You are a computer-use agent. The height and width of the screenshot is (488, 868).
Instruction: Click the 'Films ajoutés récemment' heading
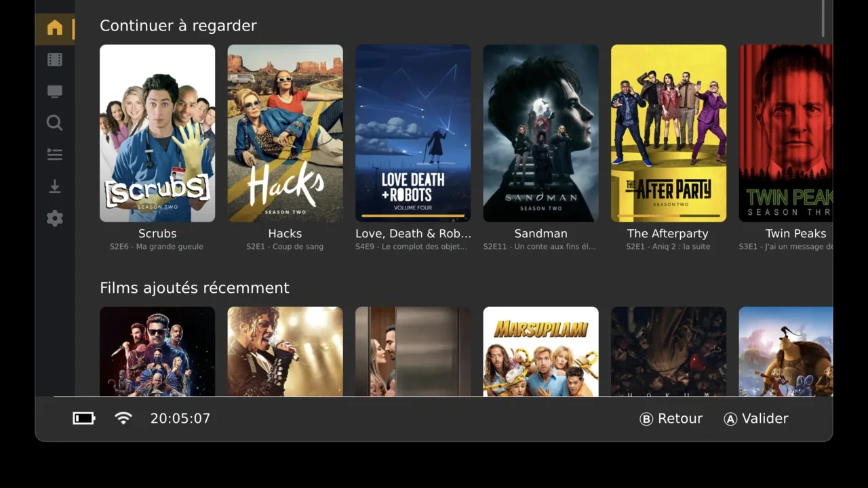click(x=195, y=288)
